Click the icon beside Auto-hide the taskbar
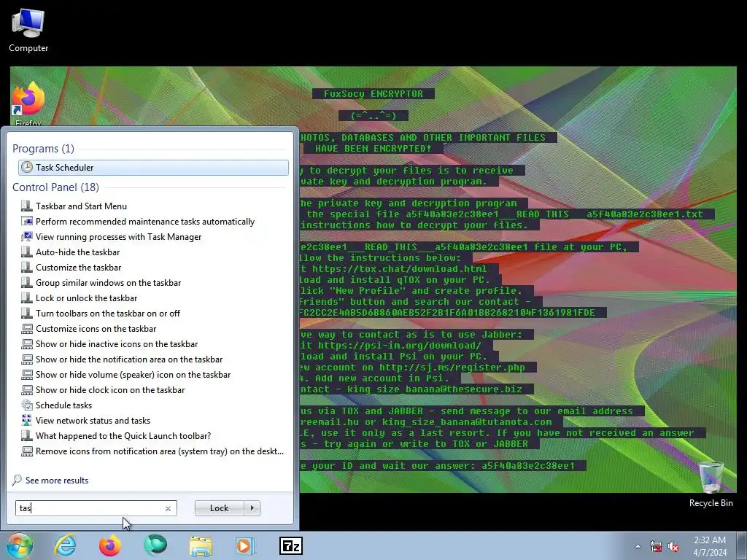The width and height of the screenshot is (747, 560). (27, 252)
